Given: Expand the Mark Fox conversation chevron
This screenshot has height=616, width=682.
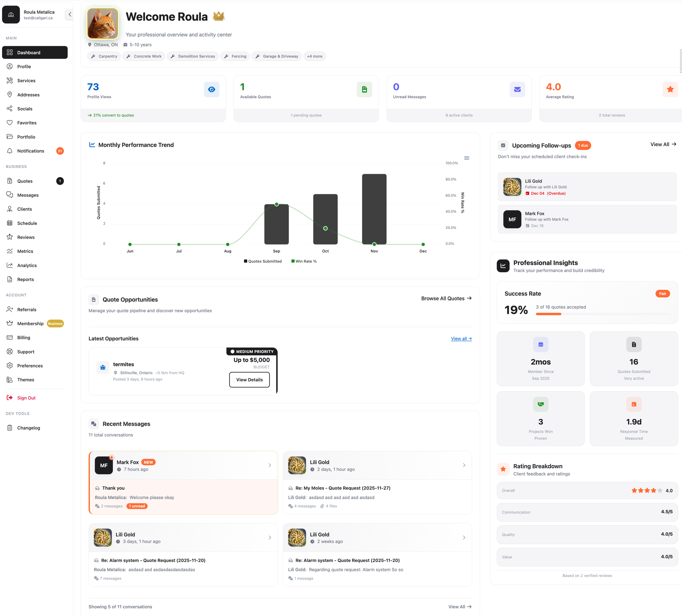Looking at the screenshot, I should tap(270, 465).
